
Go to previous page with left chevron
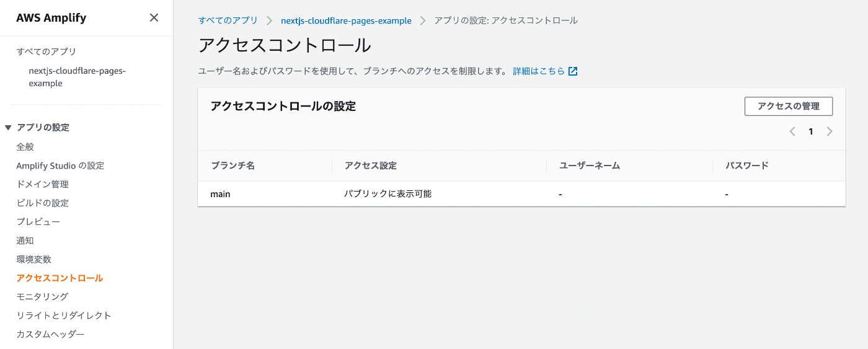pyautogui.click(x=792, y=131)
